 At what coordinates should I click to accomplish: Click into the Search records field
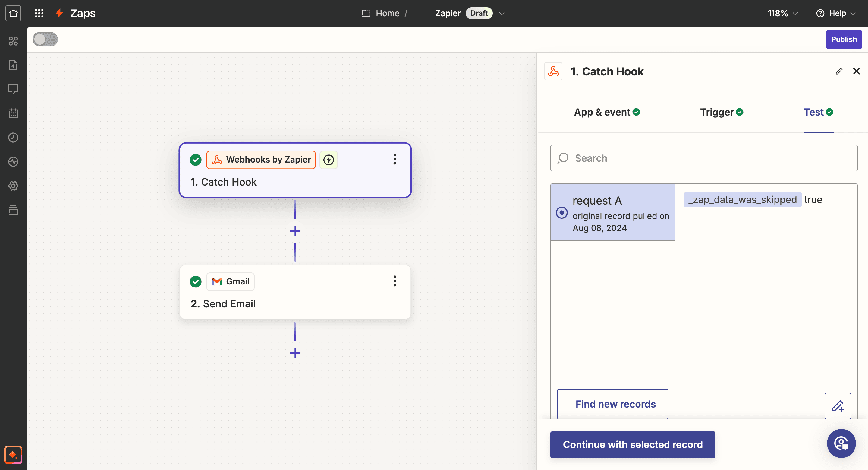(x=703, y=158)
